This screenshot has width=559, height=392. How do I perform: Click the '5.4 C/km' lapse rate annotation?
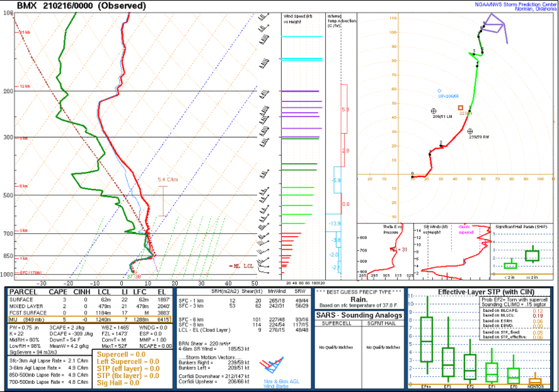coord(168,180)
